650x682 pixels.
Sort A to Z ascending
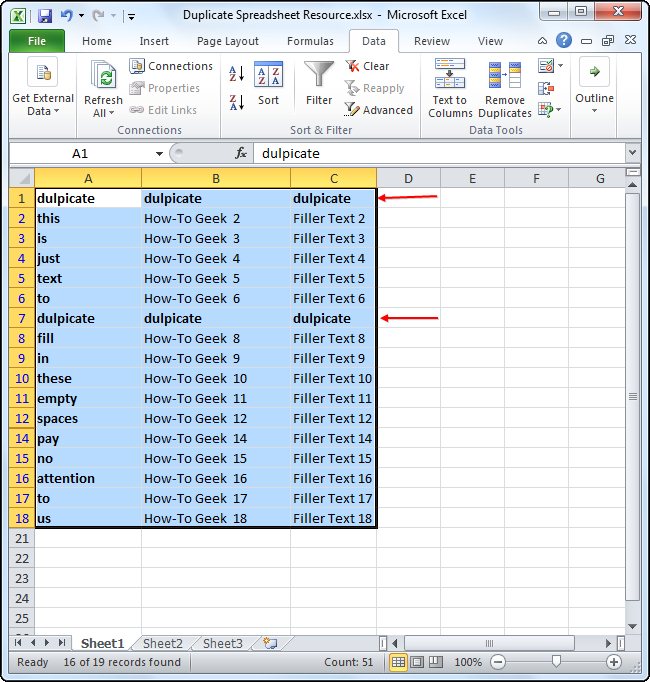click(237, 74)
